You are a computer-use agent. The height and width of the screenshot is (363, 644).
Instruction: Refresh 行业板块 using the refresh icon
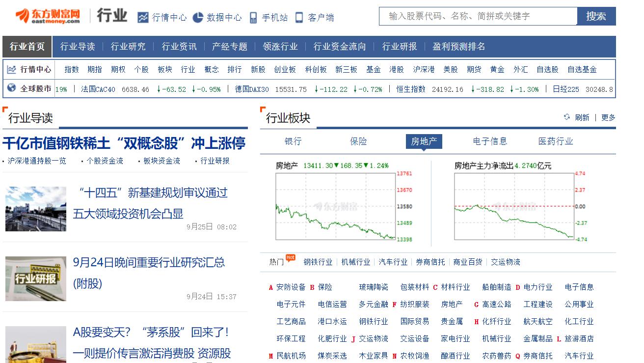tap(568, 117)
